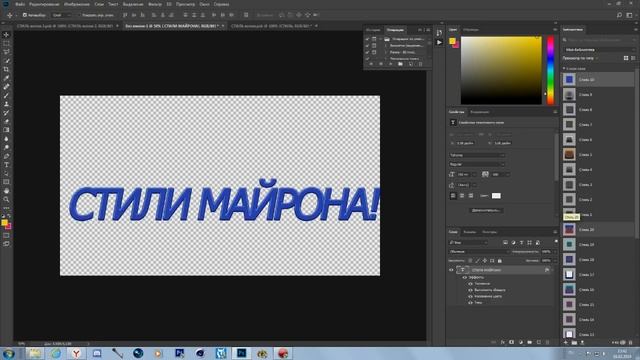The width and height of the screenshot is (640, 360).
Task: Create new set in Actions panel
Action: pyautogui.click(x=400, y=64)
